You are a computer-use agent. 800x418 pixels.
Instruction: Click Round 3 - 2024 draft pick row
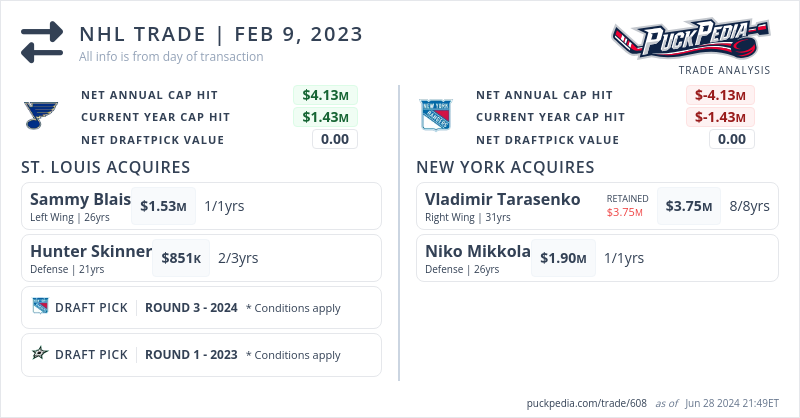point(201,307)
